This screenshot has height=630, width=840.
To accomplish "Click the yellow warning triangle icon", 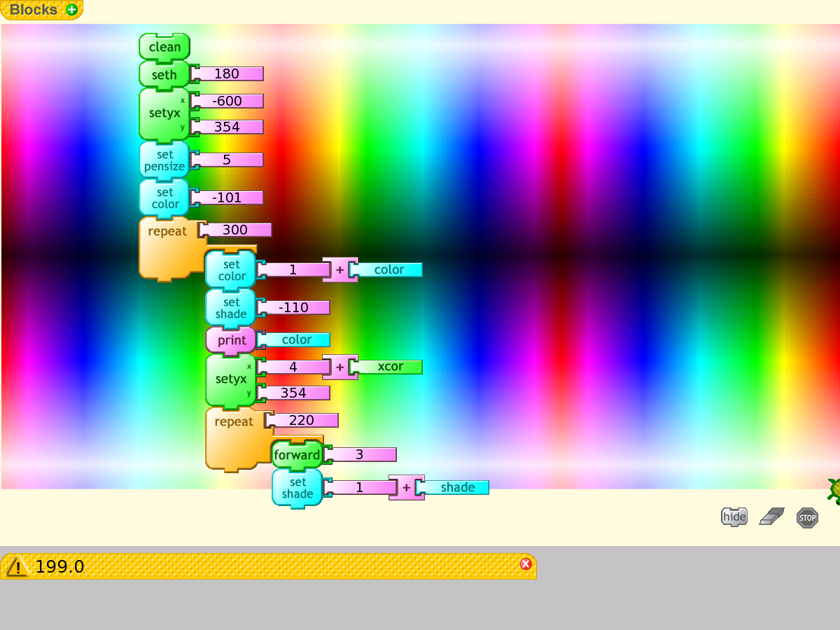I will [17, 566].
